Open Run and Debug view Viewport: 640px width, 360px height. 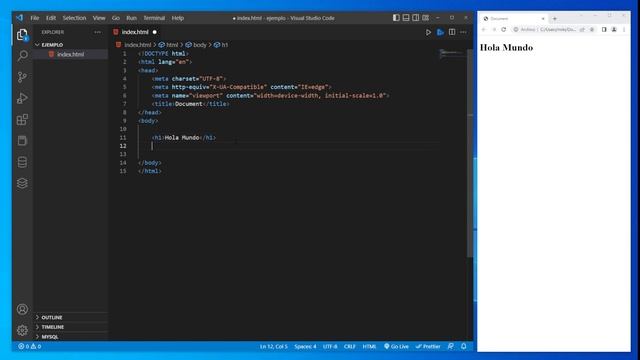point(22,98)
